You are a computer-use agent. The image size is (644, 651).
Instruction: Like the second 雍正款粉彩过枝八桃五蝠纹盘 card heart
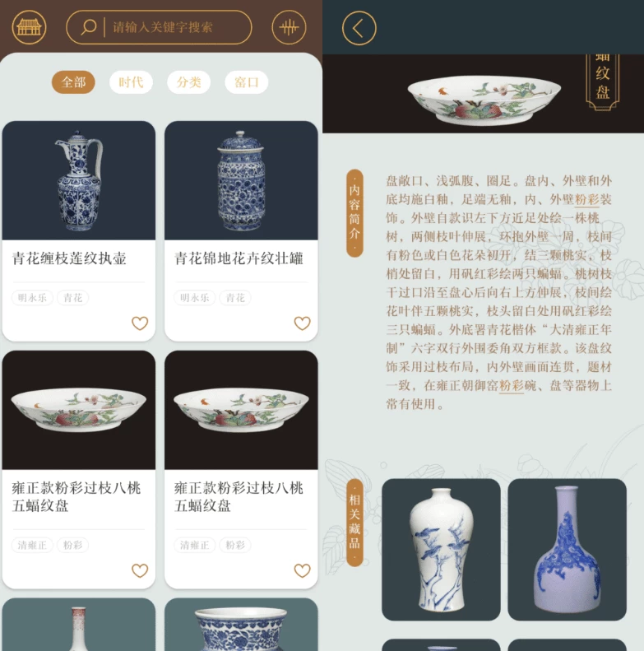302,570
